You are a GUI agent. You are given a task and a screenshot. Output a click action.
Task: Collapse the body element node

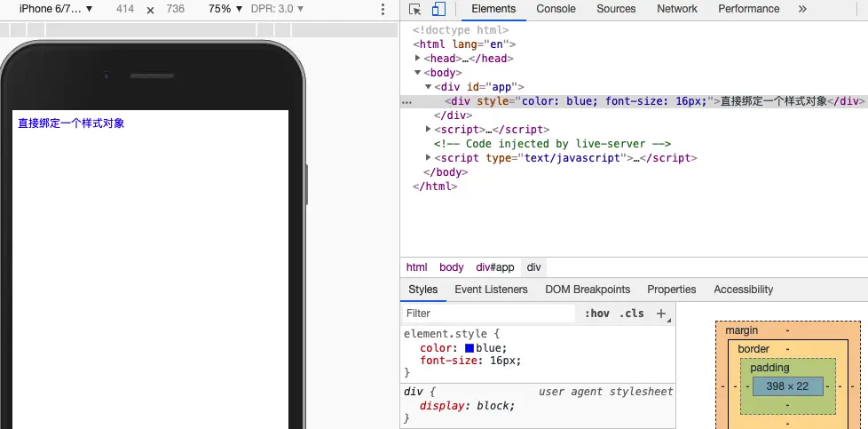click(418, 72)
